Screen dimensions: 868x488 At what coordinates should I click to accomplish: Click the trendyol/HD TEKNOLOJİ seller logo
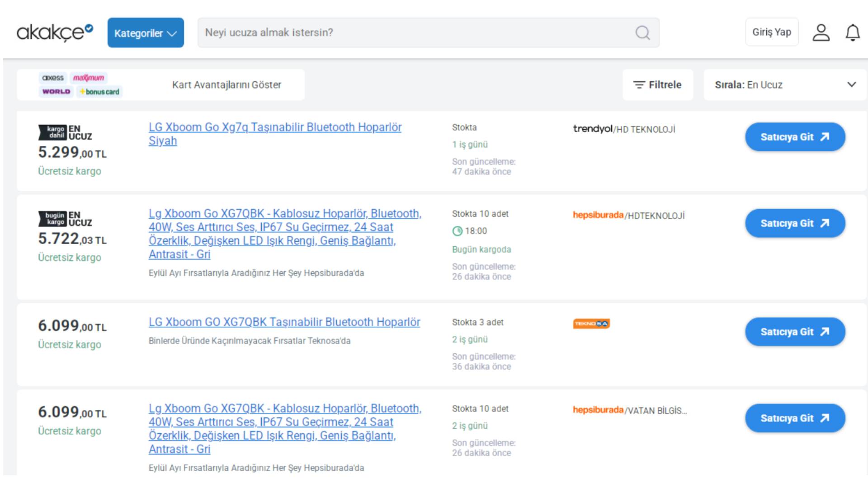tap(624, 129)
